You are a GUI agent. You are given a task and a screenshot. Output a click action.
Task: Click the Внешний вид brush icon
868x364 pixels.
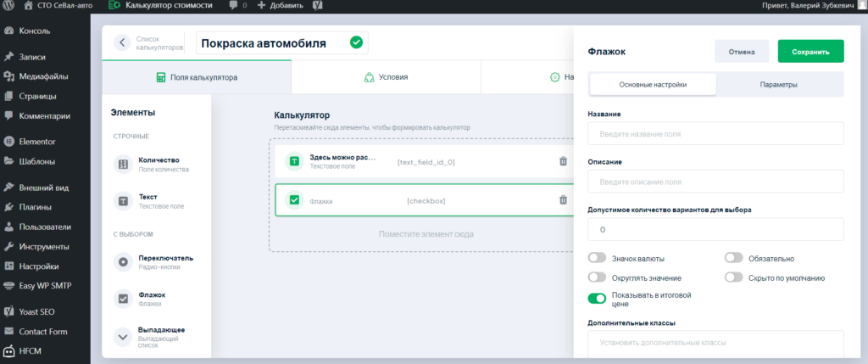pyautogui.click(x=8, y=188)
